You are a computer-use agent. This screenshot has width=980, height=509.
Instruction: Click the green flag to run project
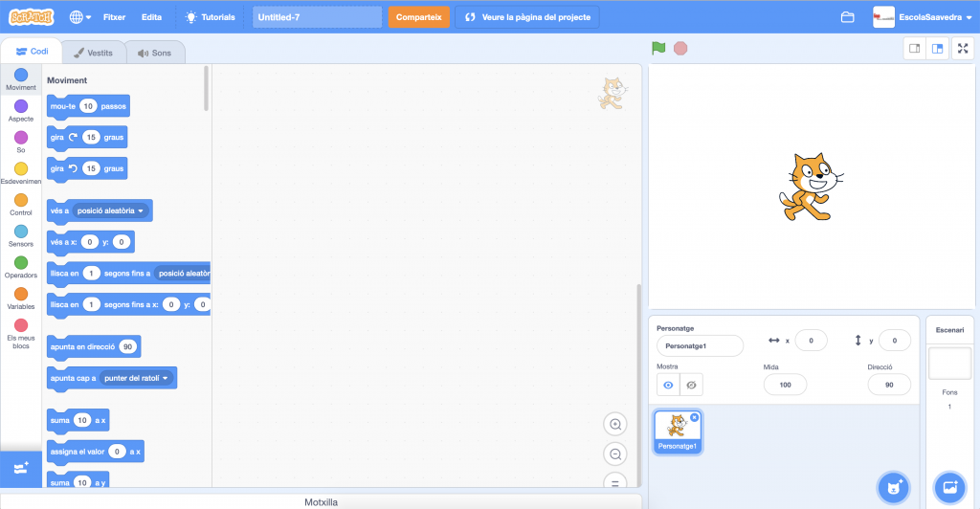click(657, 48)
